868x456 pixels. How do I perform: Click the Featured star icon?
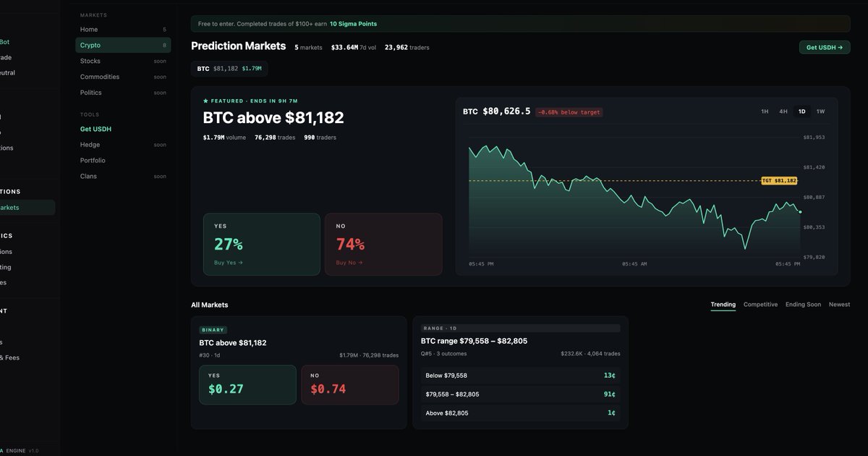[205, 101]
